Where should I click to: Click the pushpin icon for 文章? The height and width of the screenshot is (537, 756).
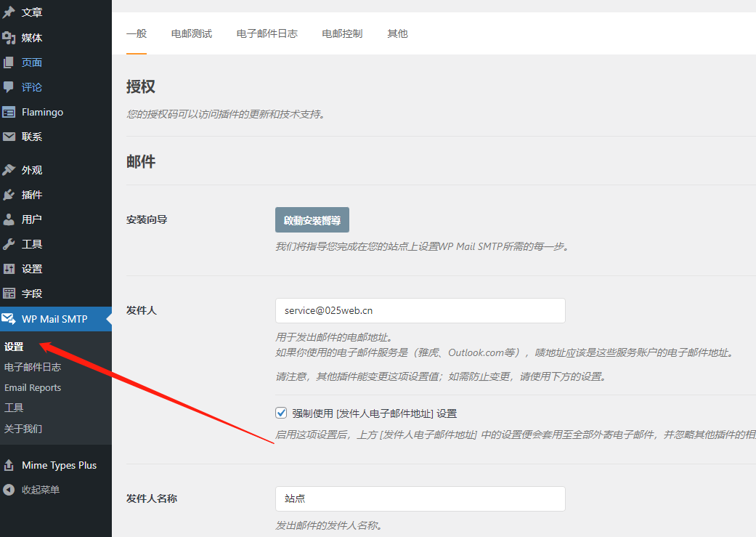coord(9,12)
